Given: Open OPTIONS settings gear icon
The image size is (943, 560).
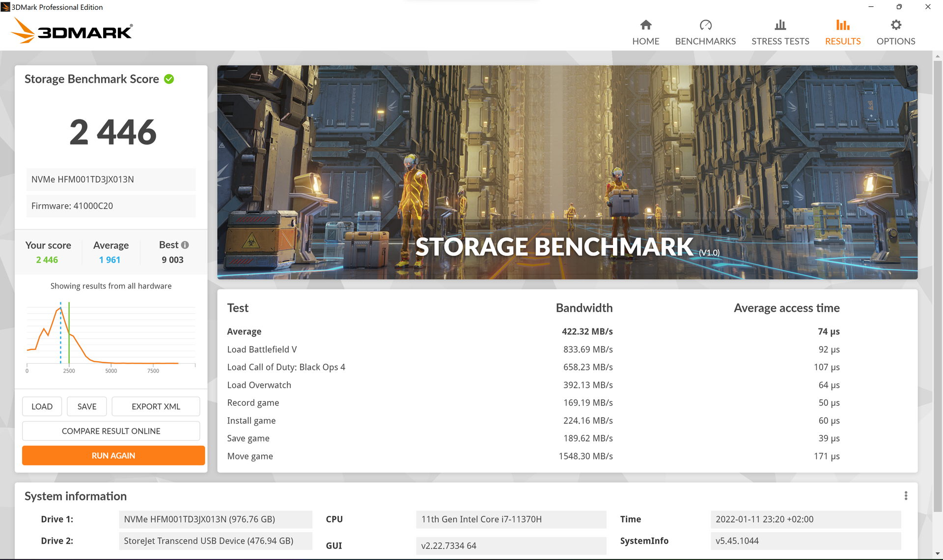Looking at the screenshot, I should [896, 24].
